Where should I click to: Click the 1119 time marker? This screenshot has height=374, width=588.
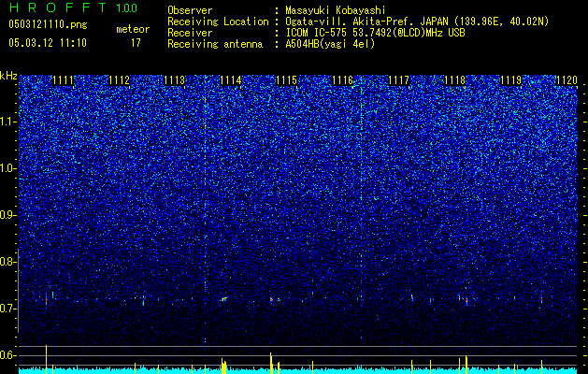point(511,79)
